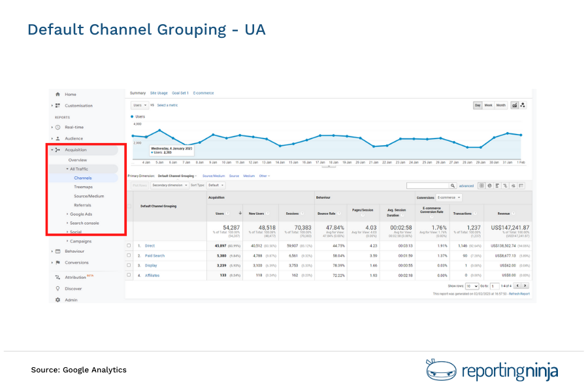
Task: Select Source/Medium in the sidebar
Action: click(89, 196)
